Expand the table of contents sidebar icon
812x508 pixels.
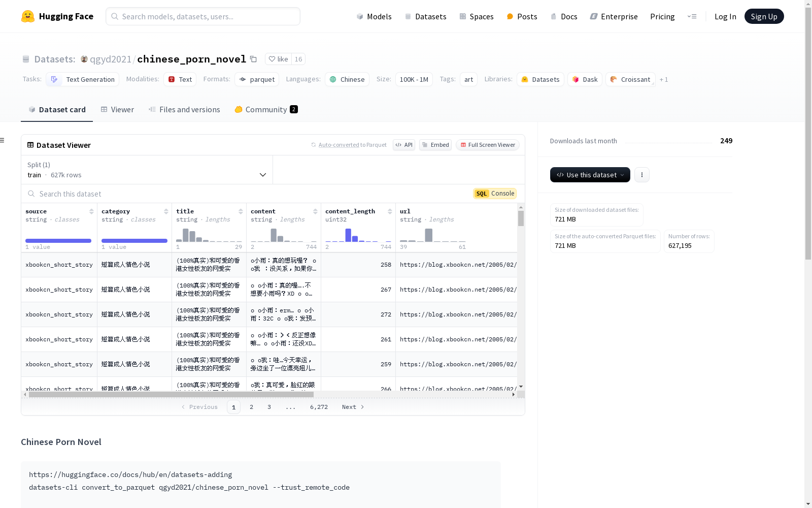(3, 140)
